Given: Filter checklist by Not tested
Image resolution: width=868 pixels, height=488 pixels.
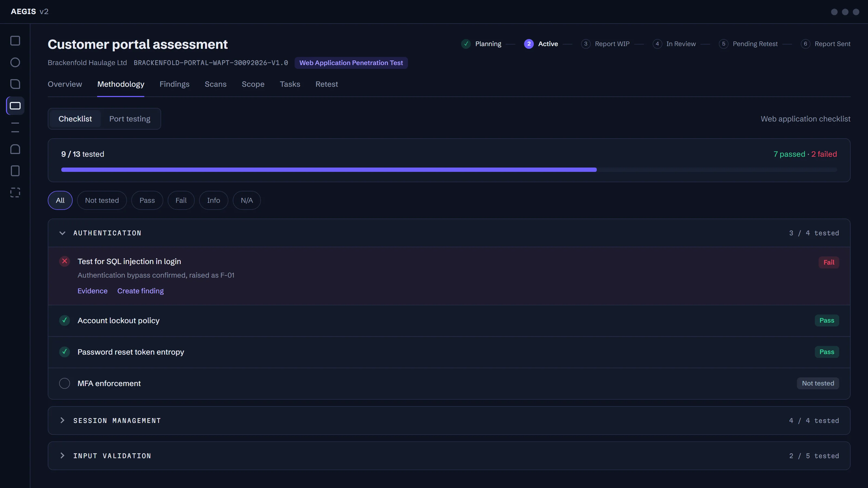Looking at the screenshot, I should coord(102,200).
